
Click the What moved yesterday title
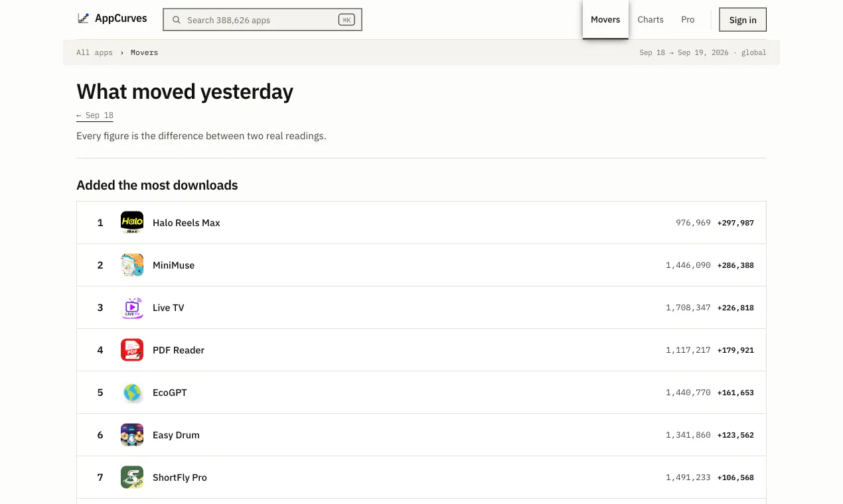pos(185,92)
